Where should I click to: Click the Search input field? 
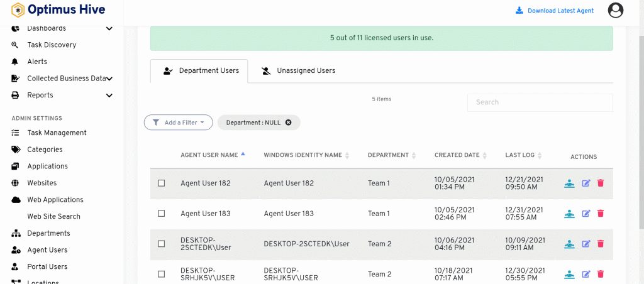(540, 102)
